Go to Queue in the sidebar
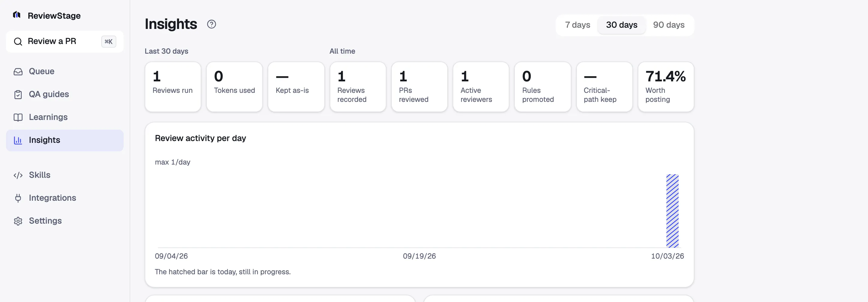868x302 pixels. 65,71
